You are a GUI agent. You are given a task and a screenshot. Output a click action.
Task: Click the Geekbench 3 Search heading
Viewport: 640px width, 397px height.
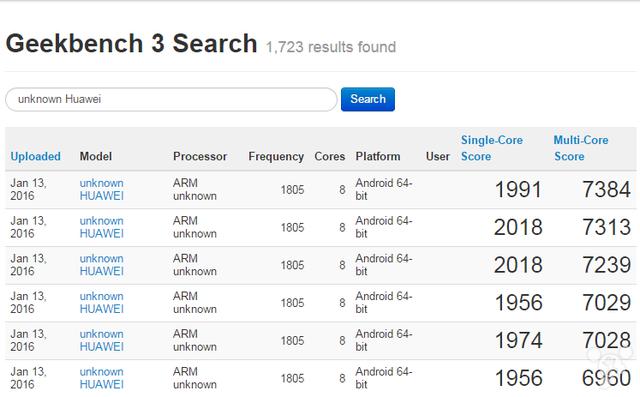click(131, 44)
